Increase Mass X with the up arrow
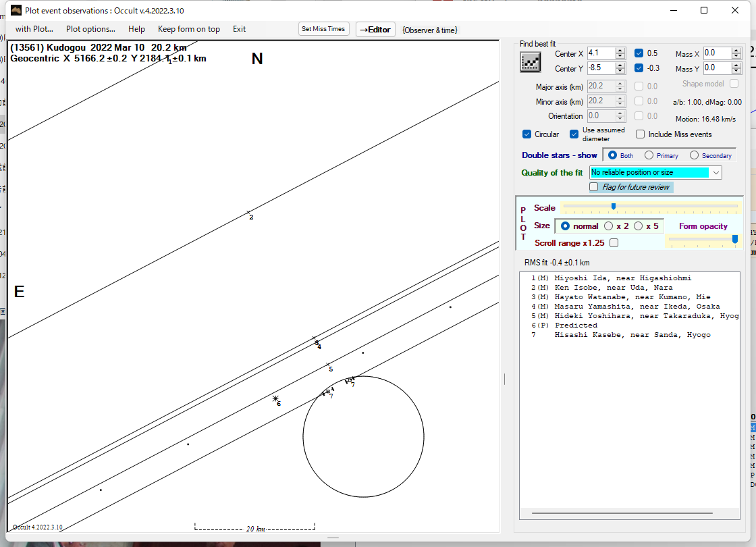 [x=736, y=50]
